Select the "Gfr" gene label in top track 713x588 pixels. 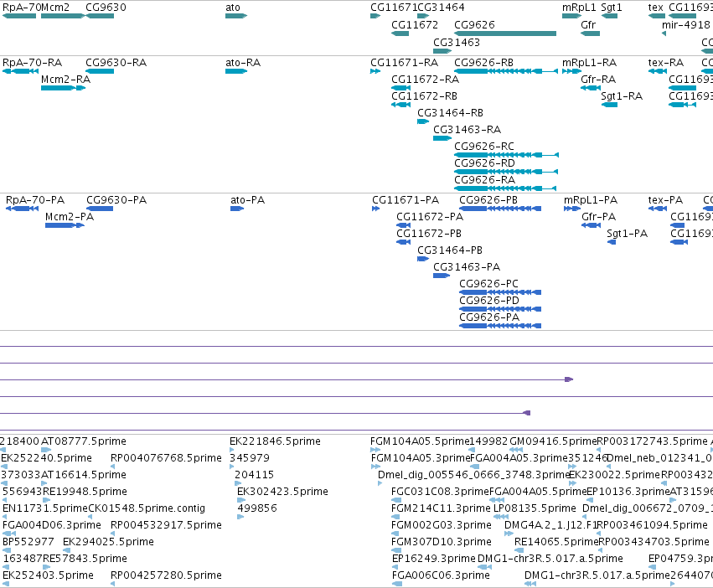(588, 24)
